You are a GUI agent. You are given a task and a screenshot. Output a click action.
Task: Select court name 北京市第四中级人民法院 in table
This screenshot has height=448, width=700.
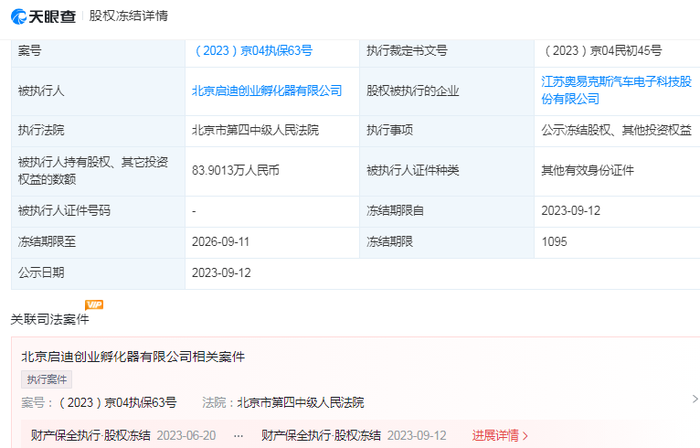255,130
